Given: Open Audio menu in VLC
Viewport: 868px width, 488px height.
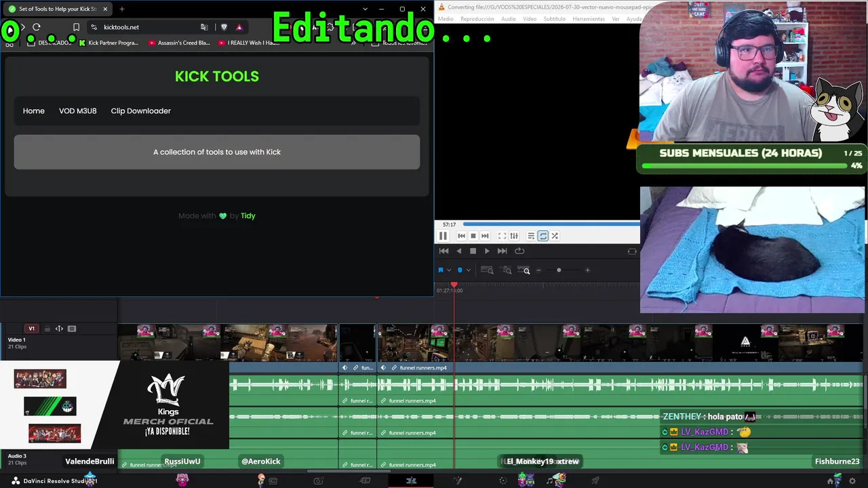Looking at the screenshot, I should tap(509, 19).
